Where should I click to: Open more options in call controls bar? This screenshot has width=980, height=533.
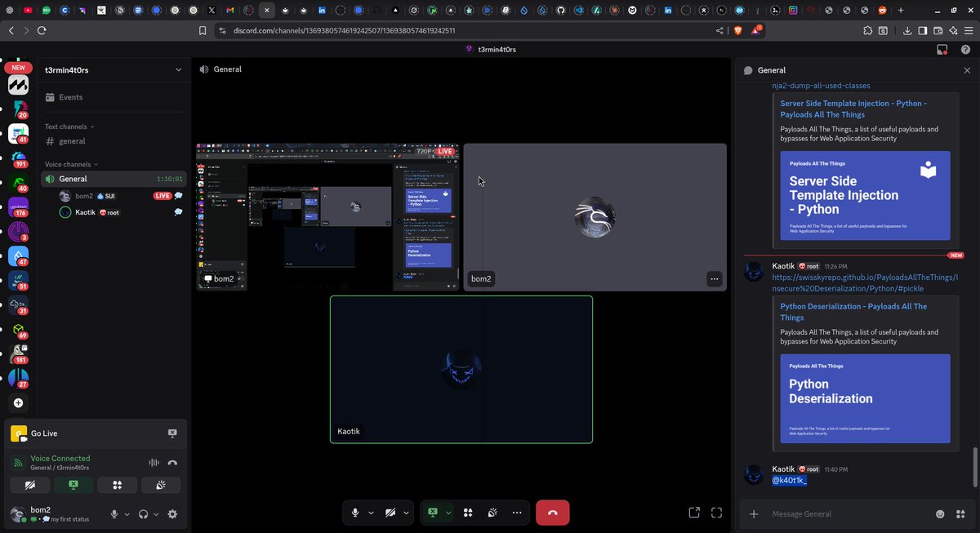click(x=516, y=513)
